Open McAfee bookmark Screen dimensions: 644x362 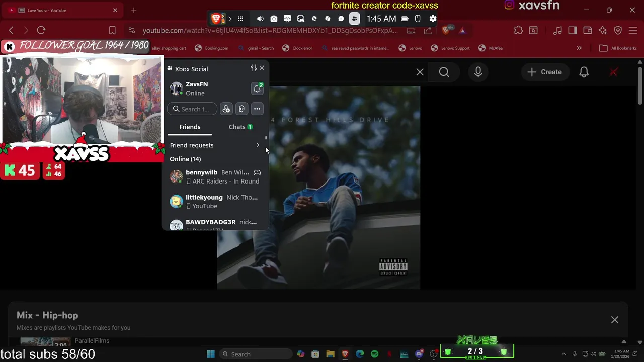click(x=491, y=48)
